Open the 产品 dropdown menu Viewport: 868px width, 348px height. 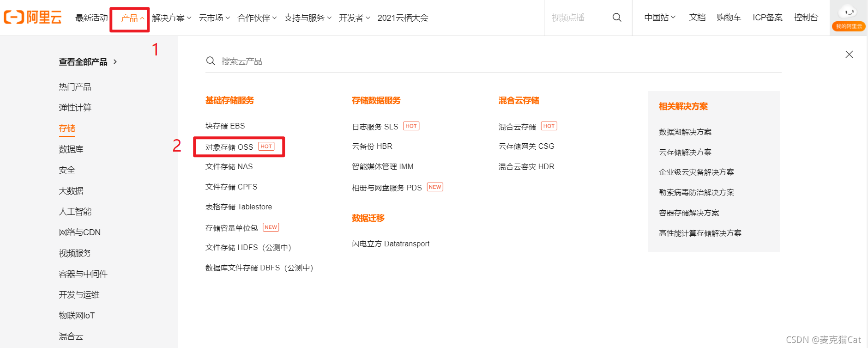coord(133,18)
